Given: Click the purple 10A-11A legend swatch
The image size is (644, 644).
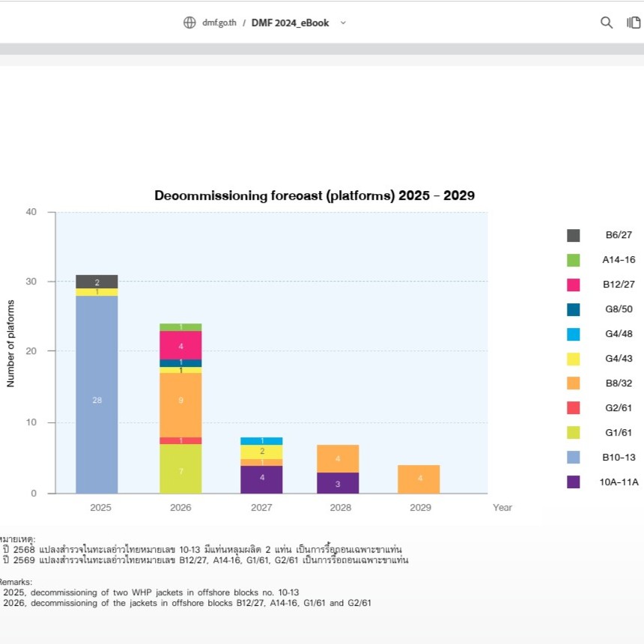Looking at the screenshot, I should 574,482.
